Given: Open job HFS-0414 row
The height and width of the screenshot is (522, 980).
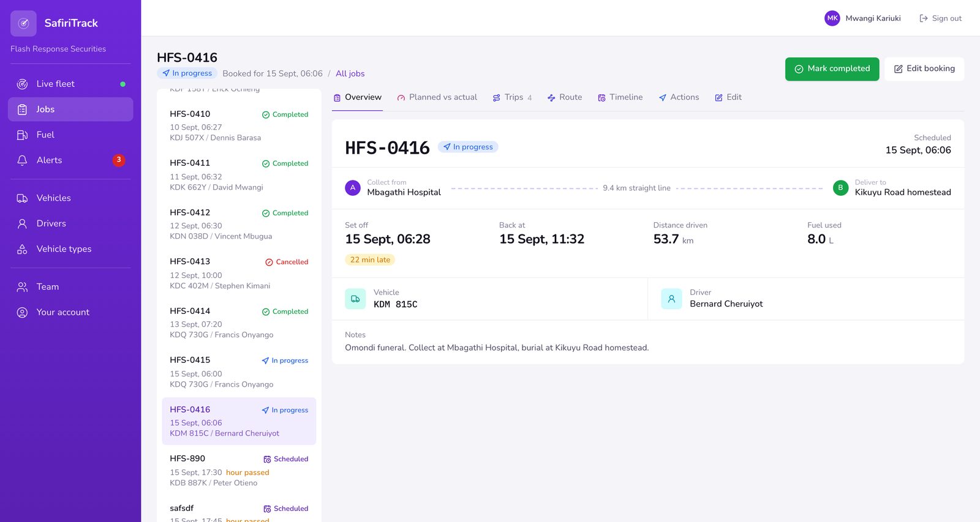Looking at the screenshot, I should [239, 323].
